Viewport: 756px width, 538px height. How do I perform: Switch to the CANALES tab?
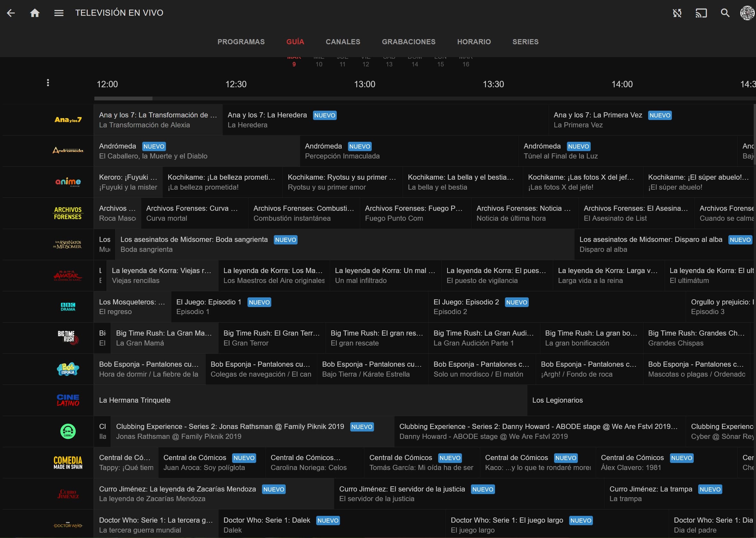click(x=343, y=42)
